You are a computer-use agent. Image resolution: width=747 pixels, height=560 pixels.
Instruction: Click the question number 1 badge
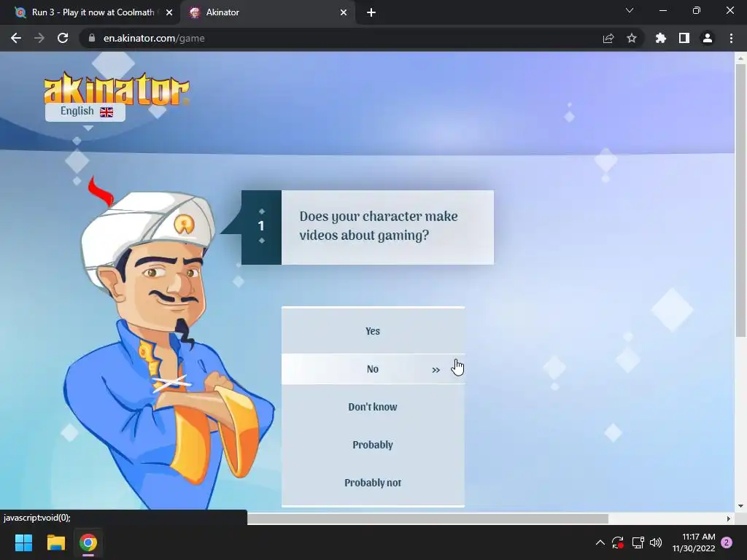point(261,227)
